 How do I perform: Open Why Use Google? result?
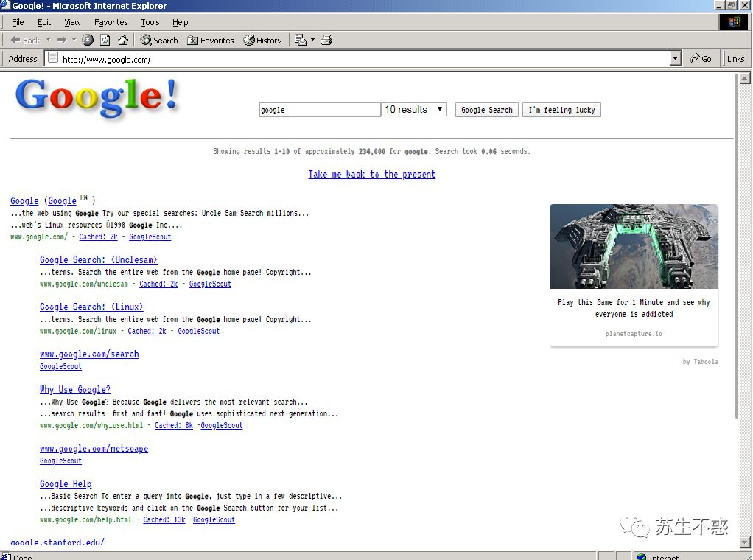(75, 390)
